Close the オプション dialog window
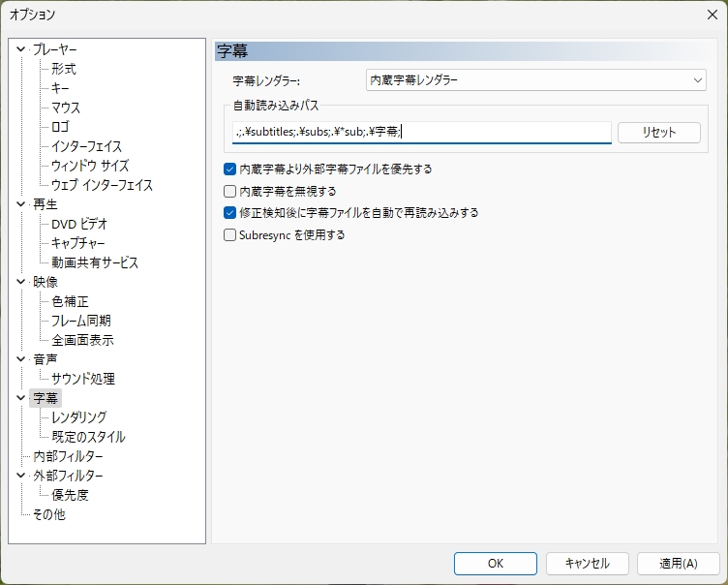Viewport: 728px width, 585px height. tap(713, 15)
